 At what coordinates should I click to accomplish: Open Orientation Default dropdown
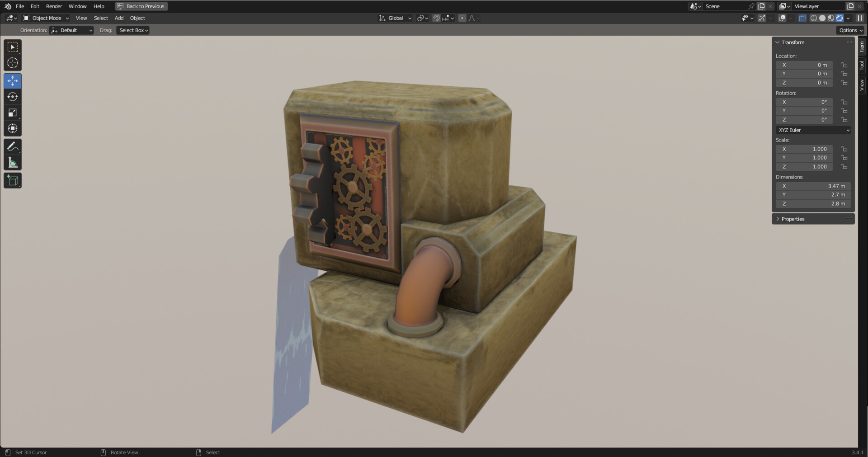pos(71,30)
